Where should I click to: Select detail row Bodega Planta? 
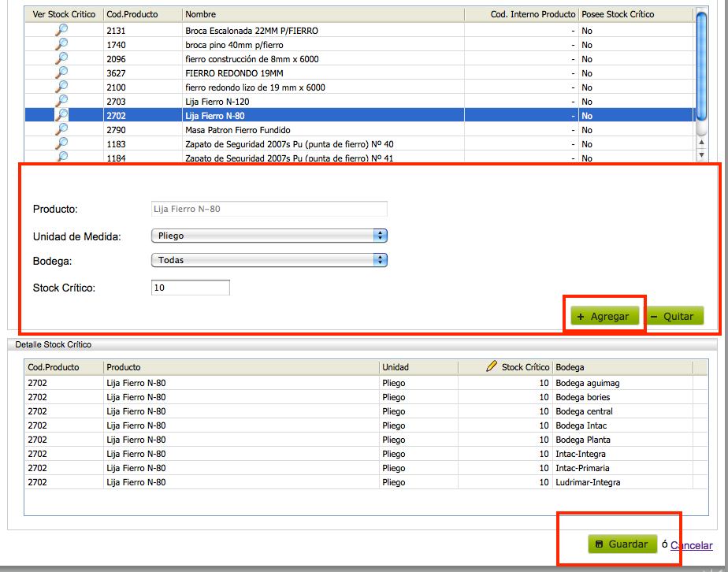tap(366, 440)
